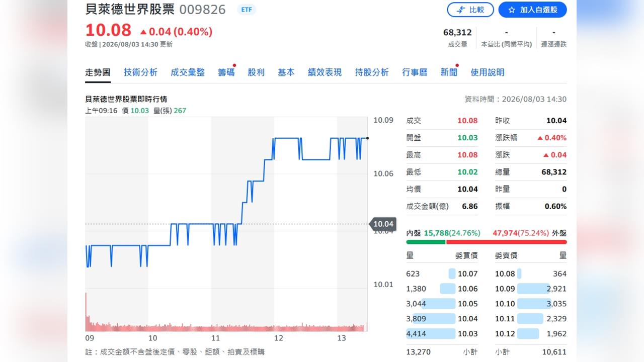Click the star icon in 加入自選股
Screen dimensions: 644x362
[512, 10]
